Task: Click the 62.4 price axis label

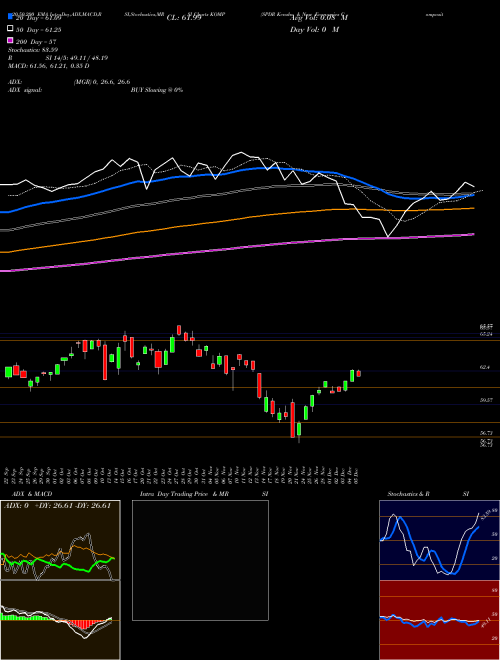Action: point(485,367)
